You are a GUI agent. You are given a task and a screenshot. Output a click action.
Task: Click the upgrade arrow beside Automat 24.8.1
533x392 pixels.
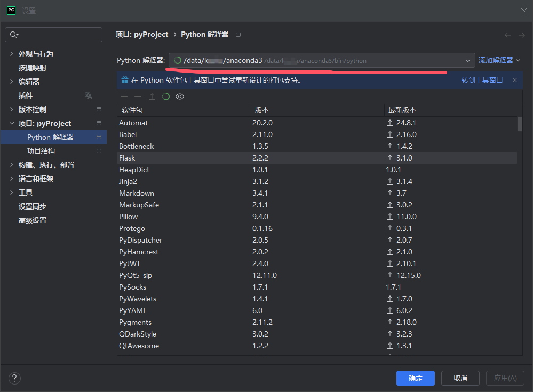390,123
